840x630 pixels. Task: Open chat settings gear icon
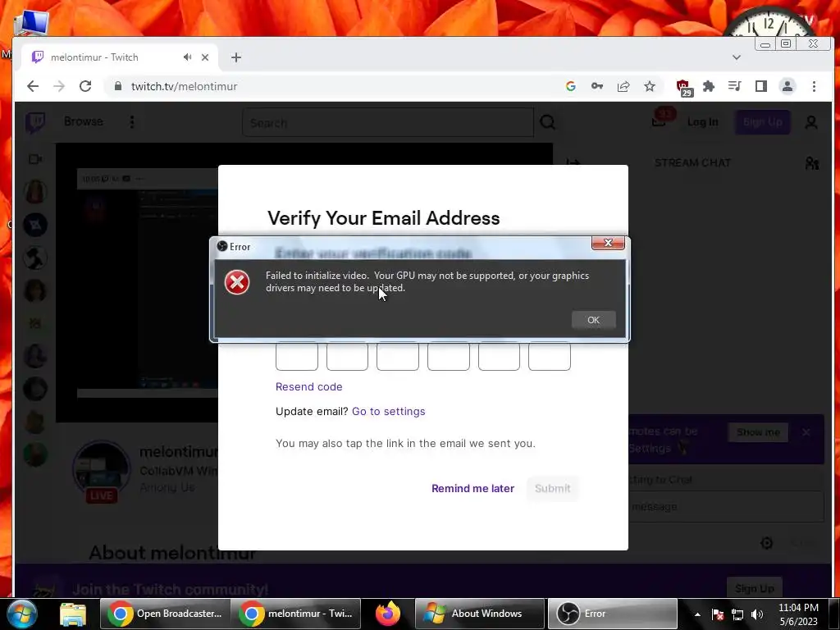pyautogui.click(x=767, y=543)
